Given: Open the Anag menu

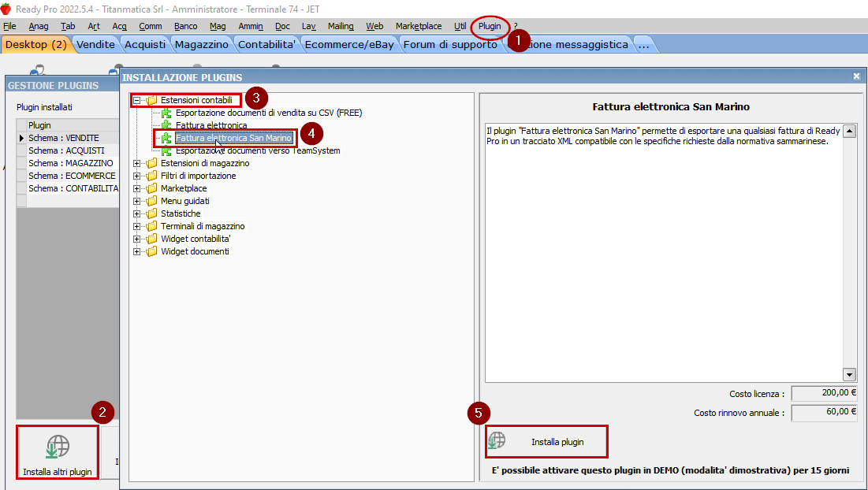Looking at the screenshot, I should pyautogui.click(x=38, y=26).
